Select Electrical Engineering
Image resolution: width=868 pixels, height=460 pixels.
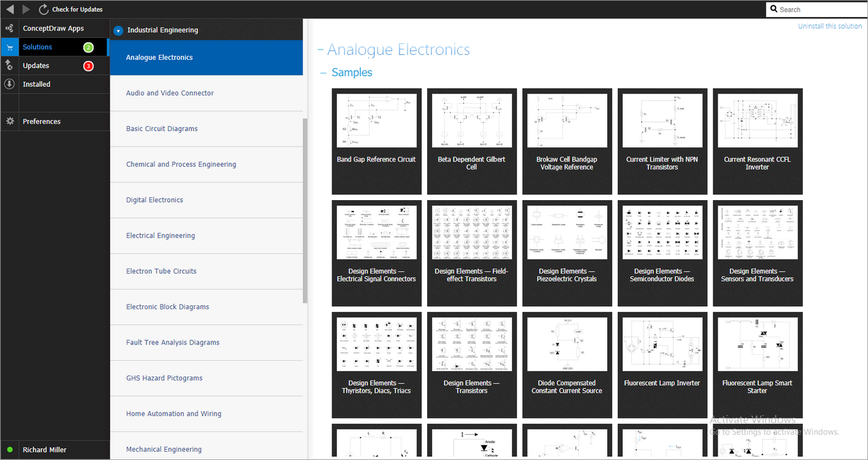pyautogui.click(x=206, y=235)
